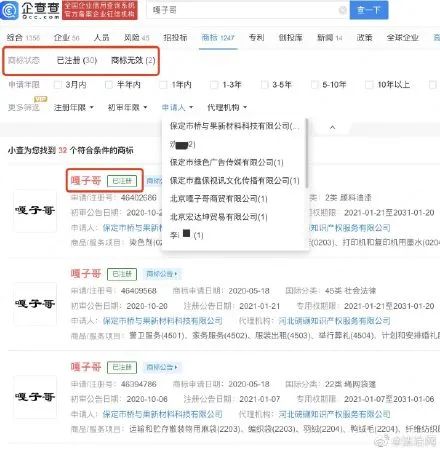Filter by 商标无效 trademark status
Image resolution: width=440 pixels, height=451 pixels.
pos(133,60)
